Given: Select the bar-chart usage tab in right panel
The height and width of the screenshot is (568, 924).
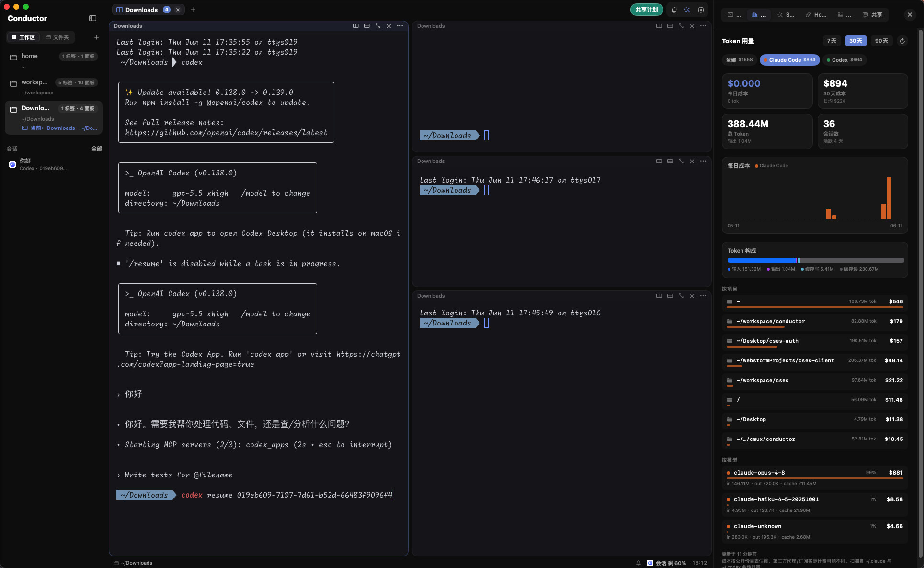Looking at the screenshot, I should [x=759, y=15].
